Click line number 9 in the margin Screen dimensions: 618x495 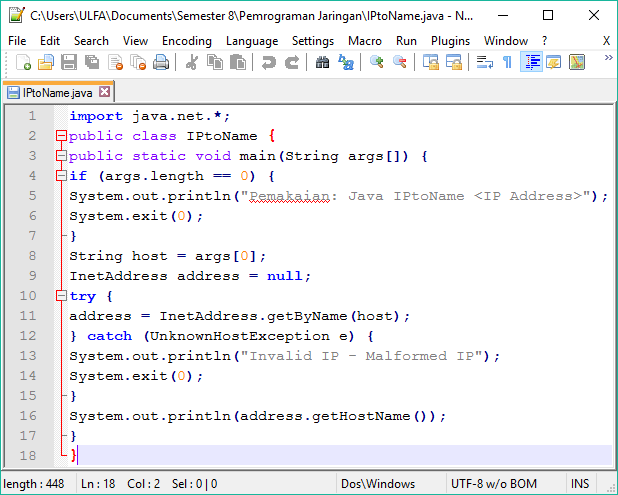click(32, 275)
